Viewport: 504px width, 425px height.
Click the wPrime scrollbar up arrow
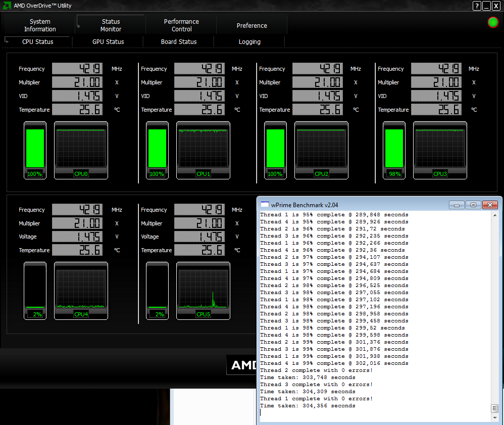495,215
